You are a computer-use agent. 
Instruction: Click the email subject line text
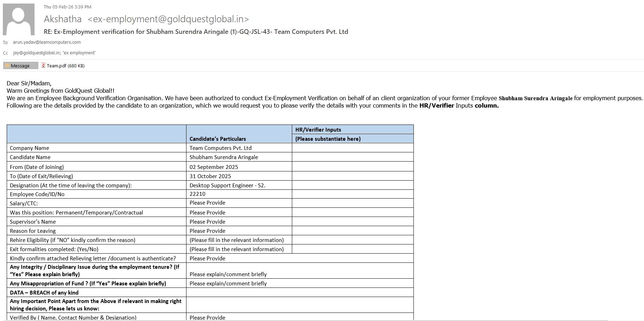pos(196,32)
